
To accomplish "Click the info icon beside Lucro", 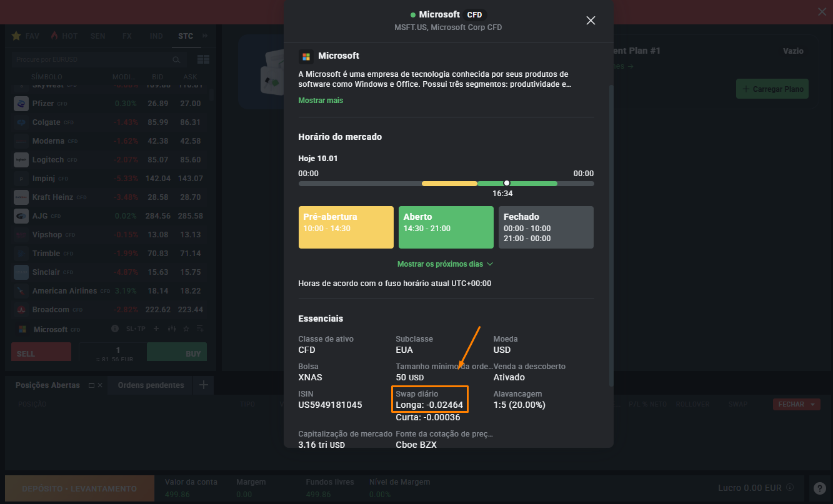I will click(x=790, y=488).
